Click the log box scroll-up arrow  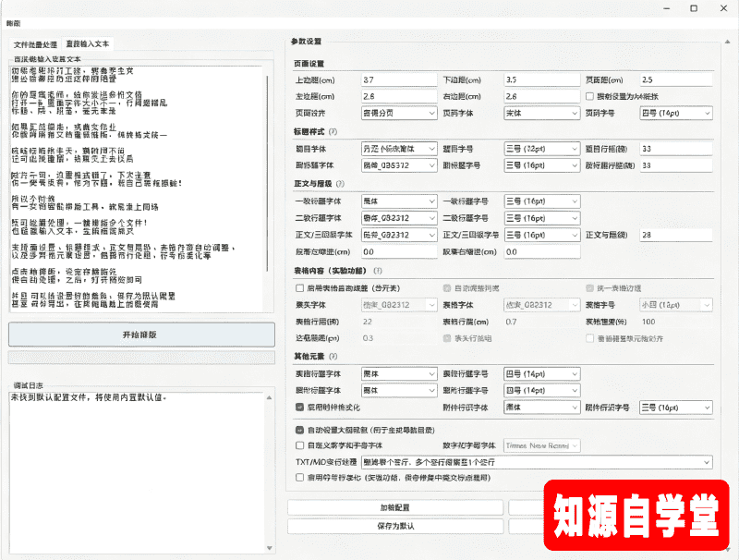coord(269,398)
